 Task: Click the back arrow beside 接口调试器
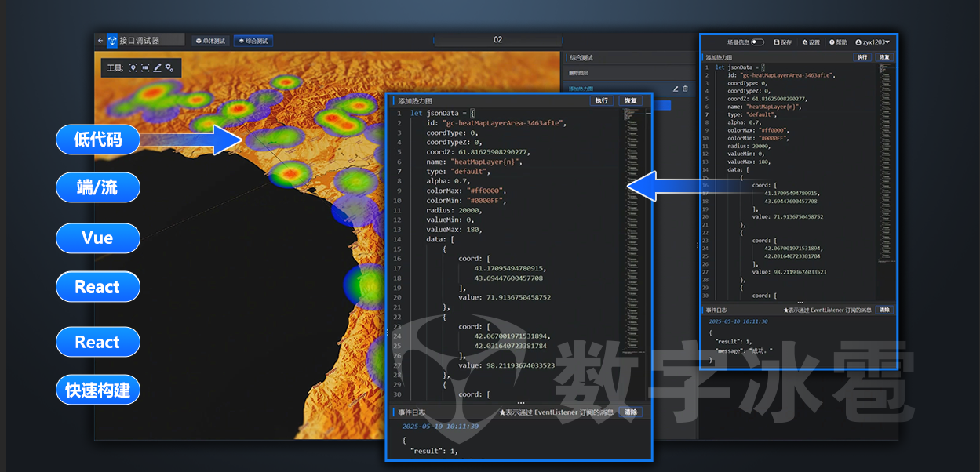[100, 40]
